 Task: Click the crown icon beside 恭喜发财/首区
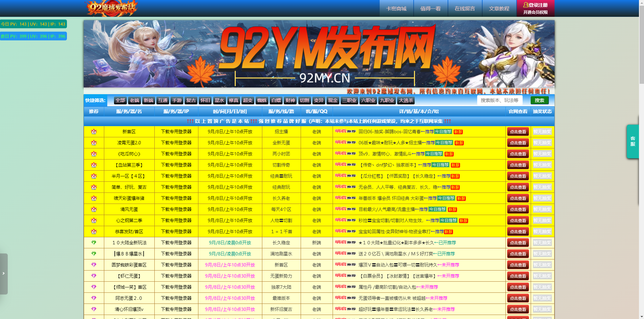[94, 232]
